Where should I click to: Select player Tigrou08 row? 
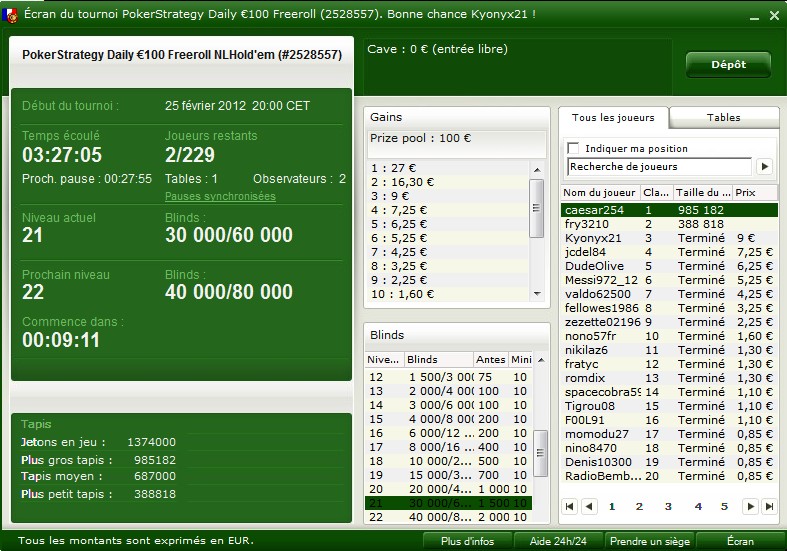click(669, 406)
